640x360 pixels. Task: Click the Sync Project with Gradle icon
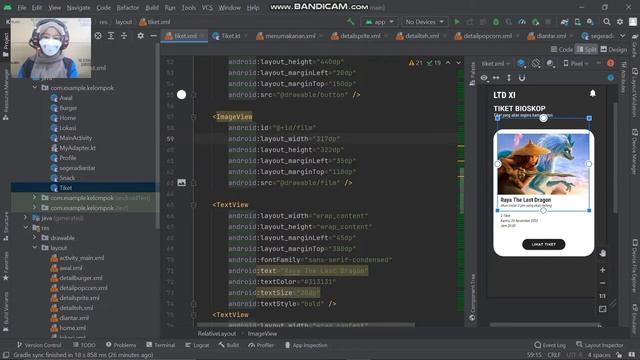tap(564, 22)
